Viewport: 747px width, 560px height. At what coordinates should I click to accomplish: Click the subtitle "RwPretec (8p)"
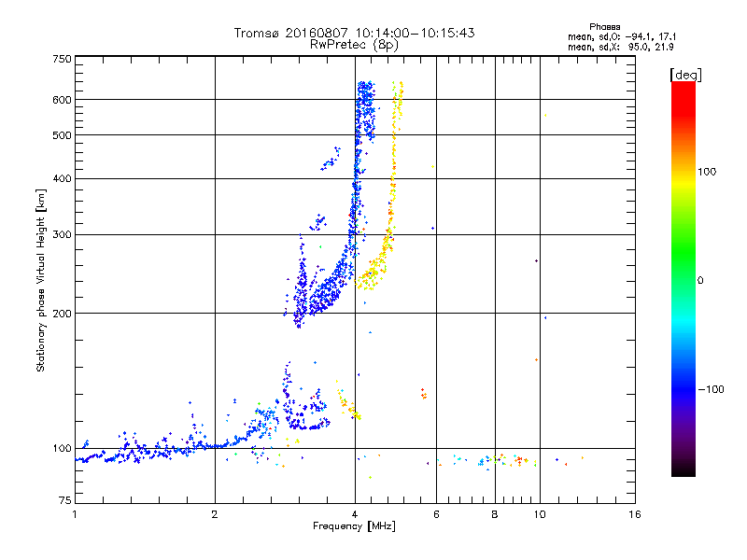[x=354, y=45]
